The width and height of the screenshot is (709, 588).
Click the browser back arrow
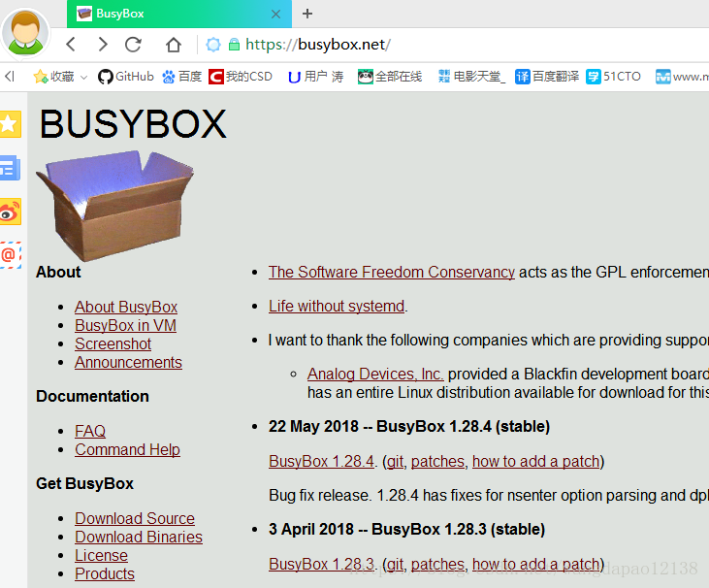pyautogui.click(x=71, y=45)
